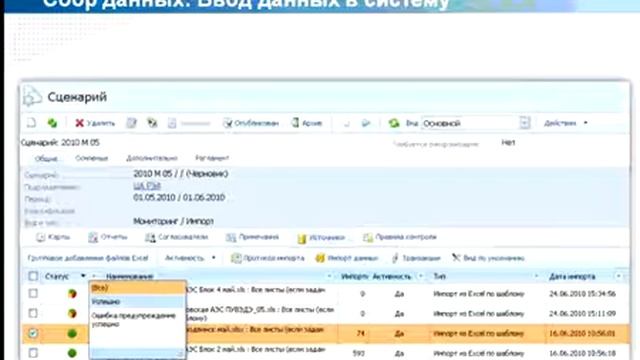Click the forward arrow icon in toolbar
The width and height of the screenshot is (640, 360).
366,123
